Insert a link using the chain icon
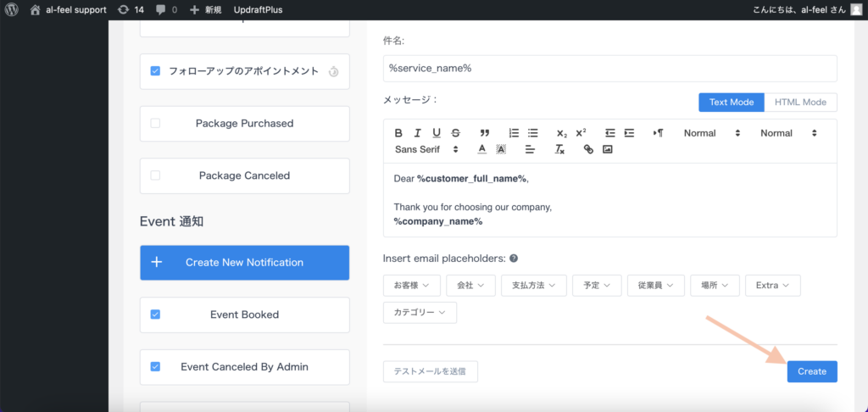The width and height of the screenshot is (868, 412). 588,149
